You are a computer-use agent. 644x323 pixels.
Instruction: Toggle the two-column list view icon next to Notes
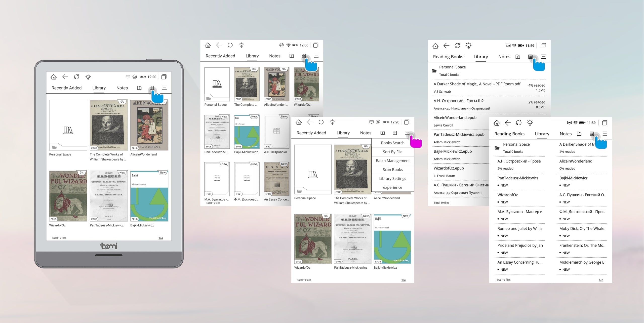click(x=592, y=134)
